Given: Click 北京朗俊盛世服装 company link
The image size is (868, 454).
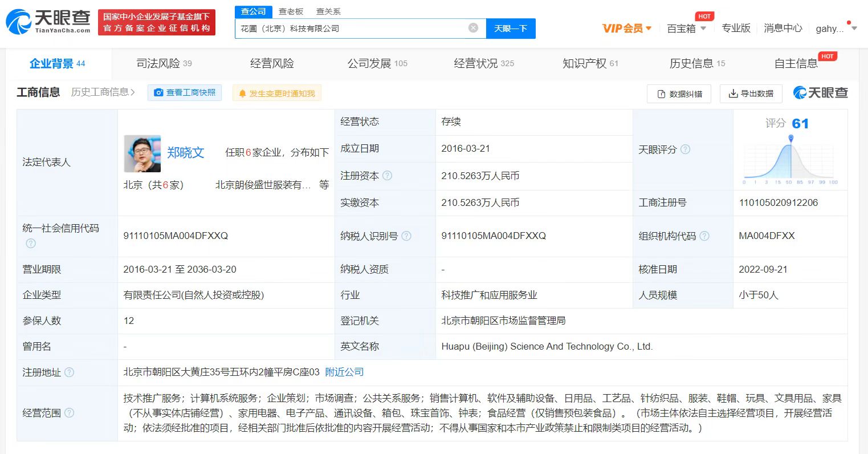Looking at the screenshot, I should coord(263,185).
